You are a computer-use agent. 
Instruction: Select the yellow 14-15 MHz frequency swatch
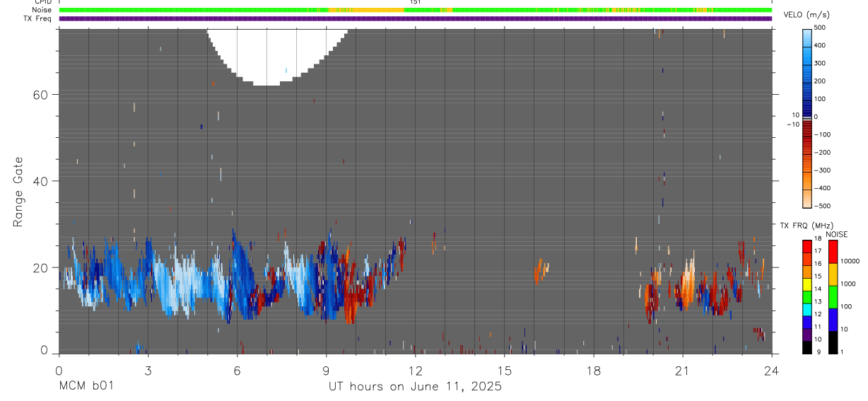point(807,283)
